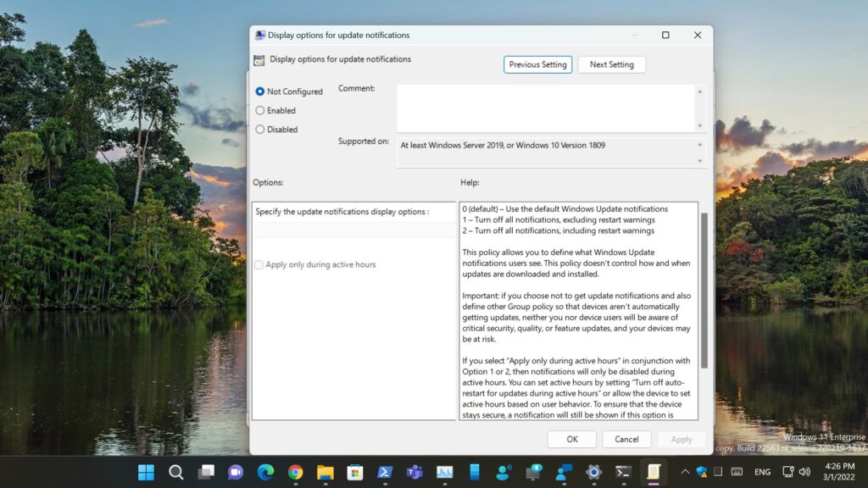Image resolution: width=868 pixels, height=488 pixels.
Task: Expand the system tray hidden icons chevron
Action: point(685,472)
